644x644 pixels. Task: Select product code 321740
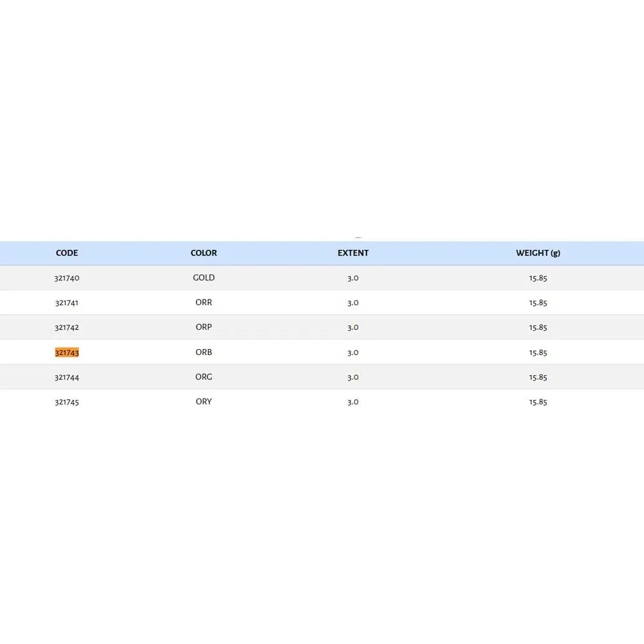[67, 278]
